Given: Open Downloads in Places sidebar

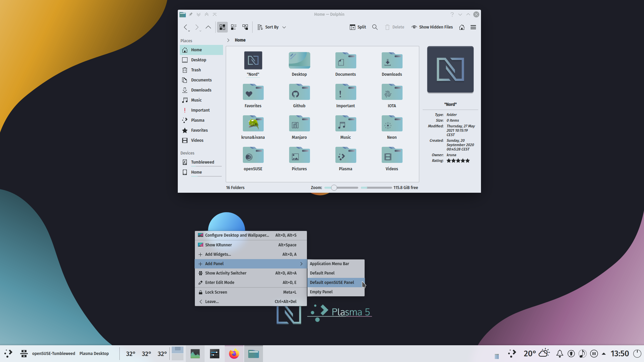Looking at the screenshot, I should point(201,90).
